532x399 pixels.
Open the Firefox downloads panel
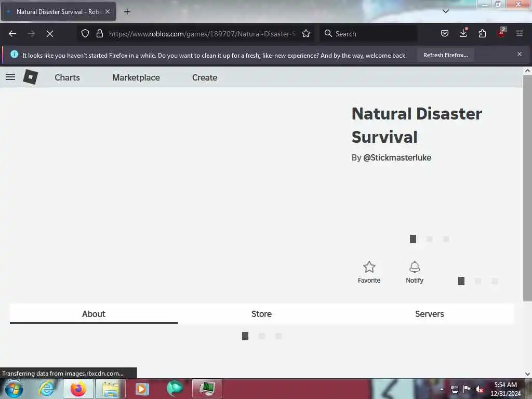coord(463,33)
